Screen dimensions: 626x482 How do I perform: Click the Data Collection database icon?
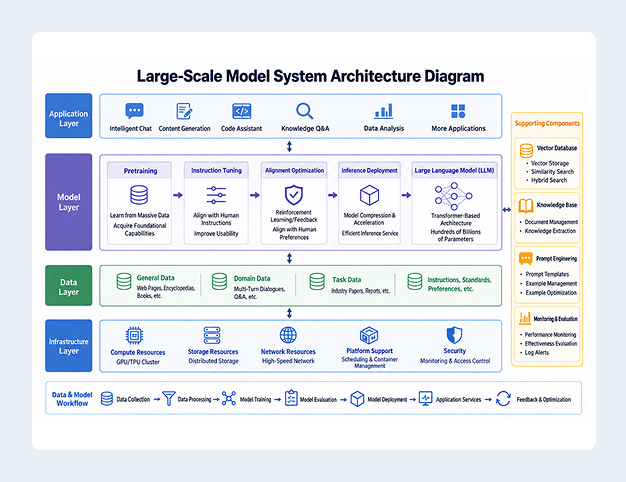(107, 399)
